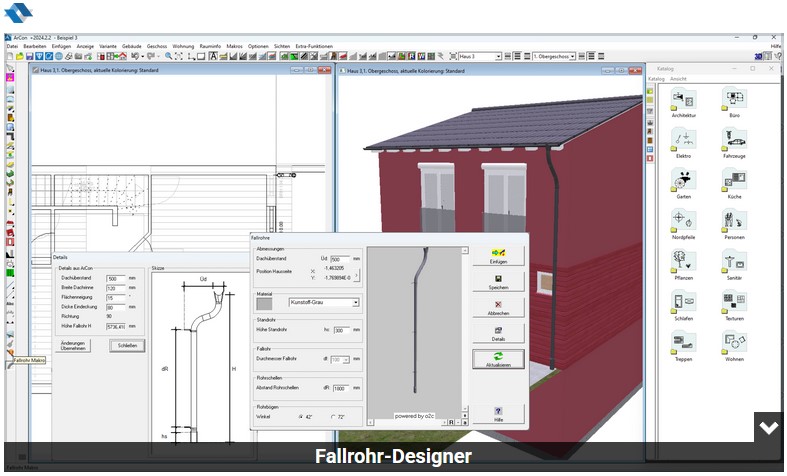Click the Breite Dachrinne field in Details
The width and height of the screenshot is (787, 476).
point(115,288)
